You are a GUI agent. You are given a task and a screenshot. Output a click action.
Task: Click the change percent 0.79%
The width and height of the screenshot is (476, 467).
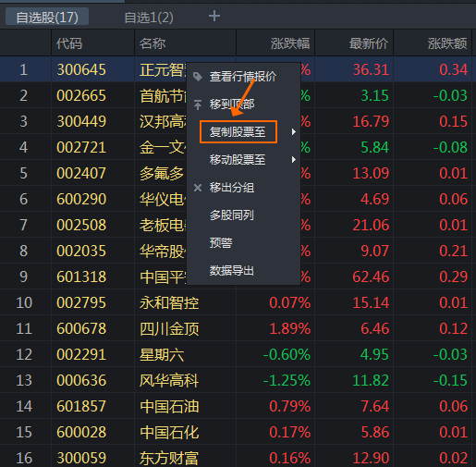[x=290, y=406]
